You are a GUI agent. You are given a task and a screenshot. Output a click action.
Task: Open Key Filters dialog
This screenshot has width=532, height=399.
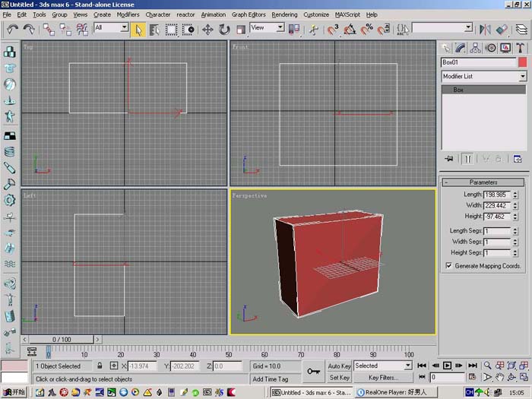[383, 377]
